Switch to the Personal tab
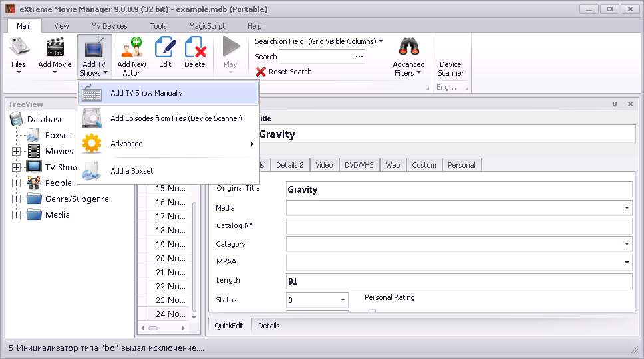 462,164
